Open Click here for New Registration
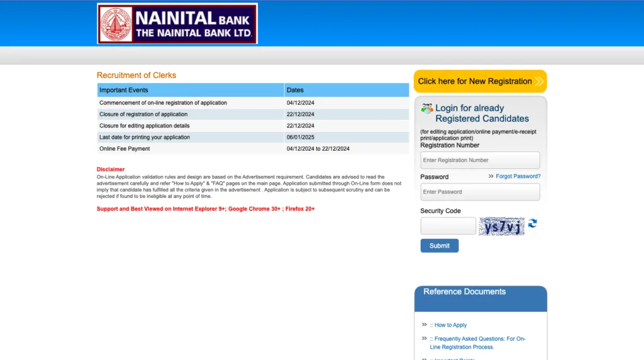The width and height of the screenshot is (644, 360). (480, 81)
